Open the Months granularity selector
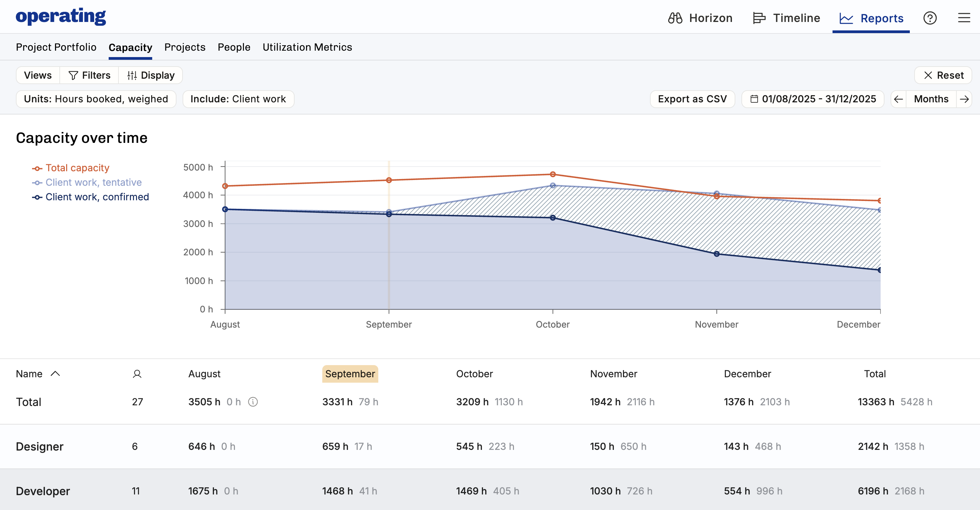 coord(931,99)
